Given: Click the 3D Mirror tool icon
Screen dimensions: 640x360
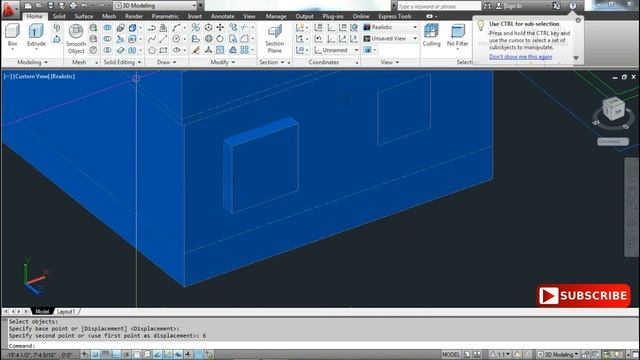Looking at the screenshot, I should pos(196,27).
